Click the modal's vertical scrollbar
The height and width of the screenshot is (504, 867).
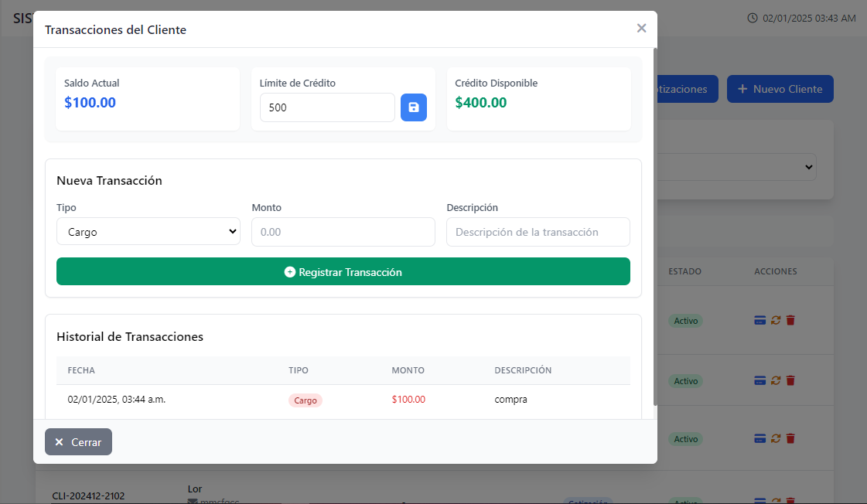(x=656, y=232)
